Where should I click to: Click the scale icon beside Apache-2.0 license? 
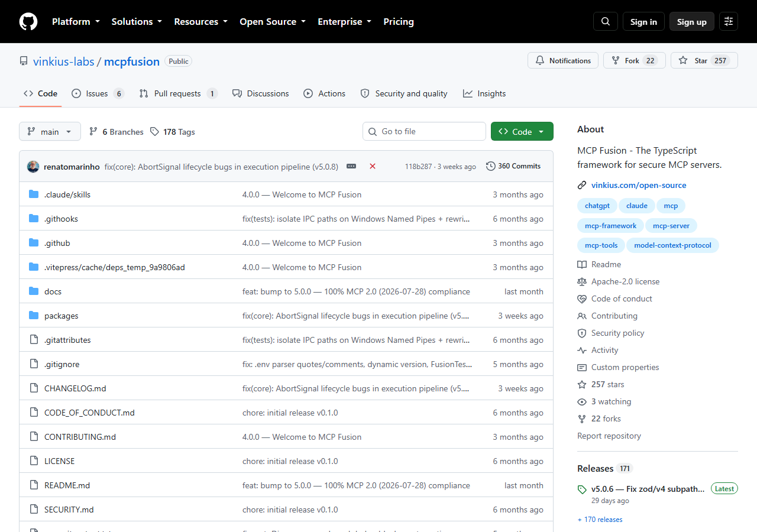[582, 281]
